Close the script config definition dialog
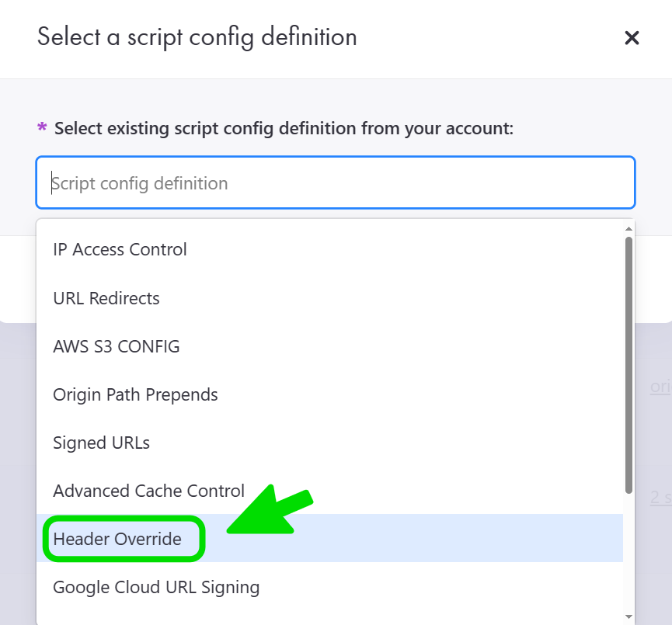Image resolution: width=672 pixels, height=625 pixels. (632, 38)
